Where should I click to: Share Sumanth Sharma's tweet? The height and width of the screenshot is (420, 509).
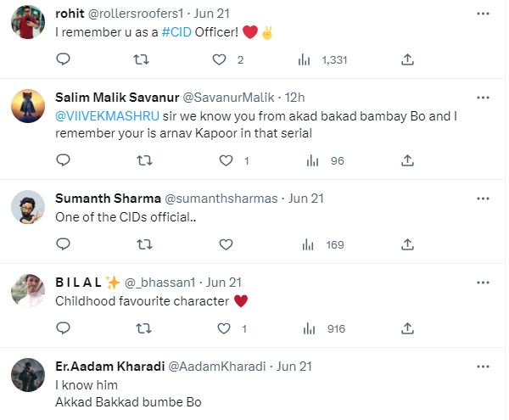pos(407,244)
